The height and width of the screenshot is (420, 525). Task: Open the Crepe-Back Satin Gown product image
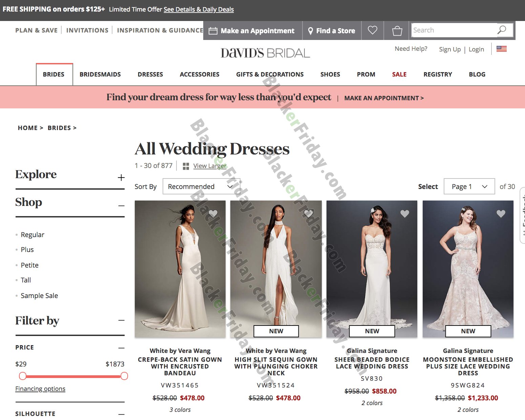point(180,269)
